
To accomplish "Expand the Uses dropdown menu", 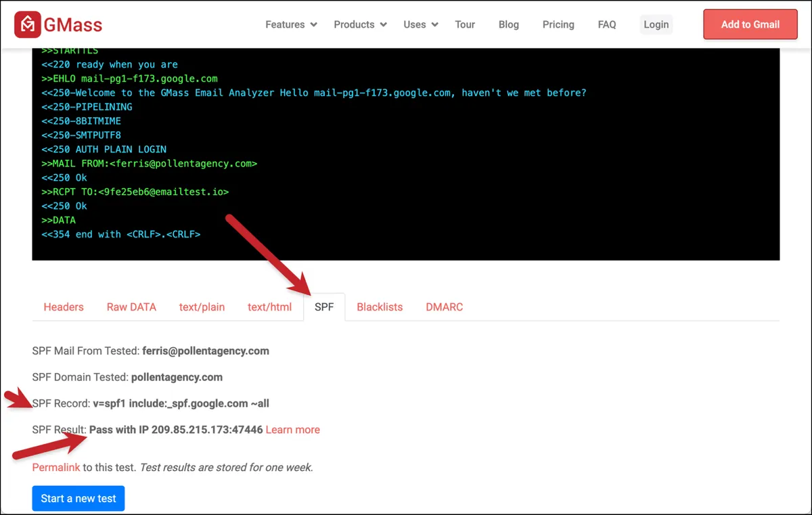I will (x=421, y=24).
